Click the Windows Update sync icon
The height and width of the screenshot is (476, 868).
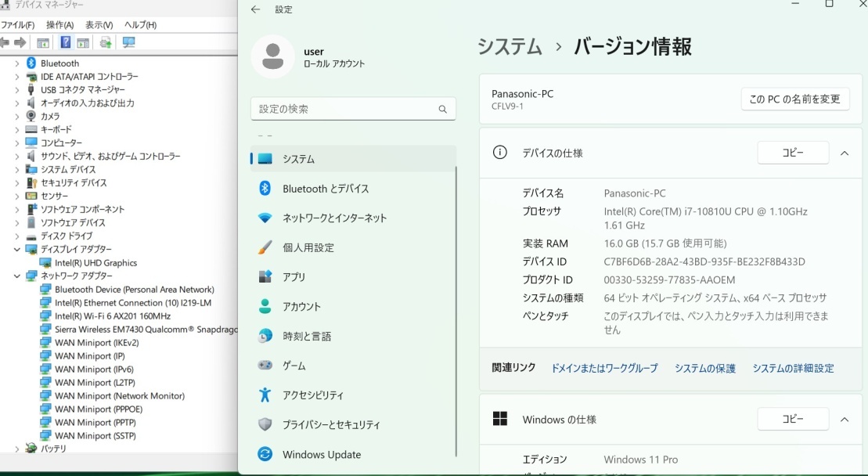tap(265, 454)
